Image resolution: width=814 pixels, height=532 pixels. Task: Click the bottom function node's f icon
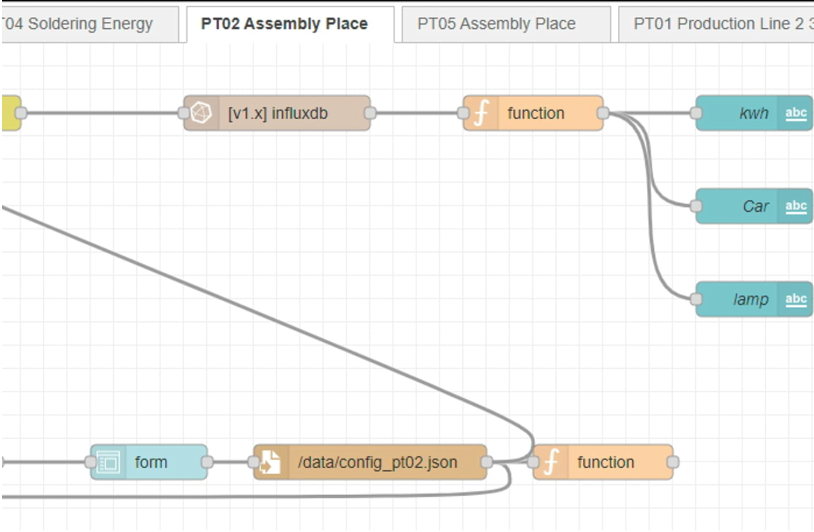551,462
